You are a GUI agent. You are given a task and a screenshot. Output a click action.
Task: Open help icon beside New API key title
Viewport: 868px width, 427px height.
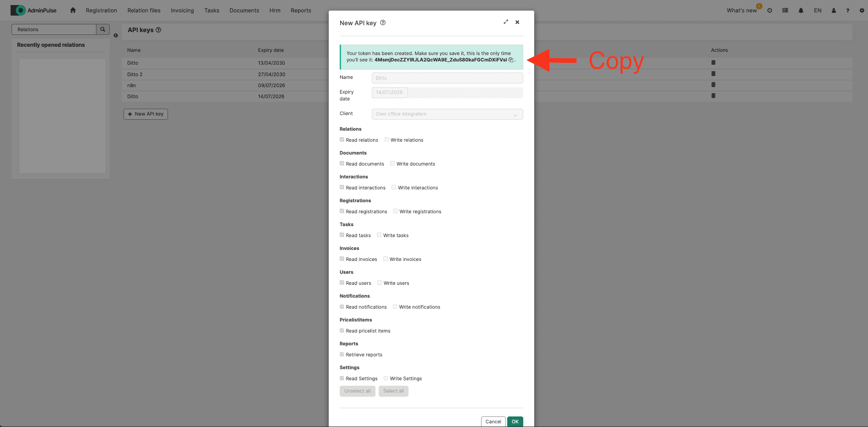(383, 23)
